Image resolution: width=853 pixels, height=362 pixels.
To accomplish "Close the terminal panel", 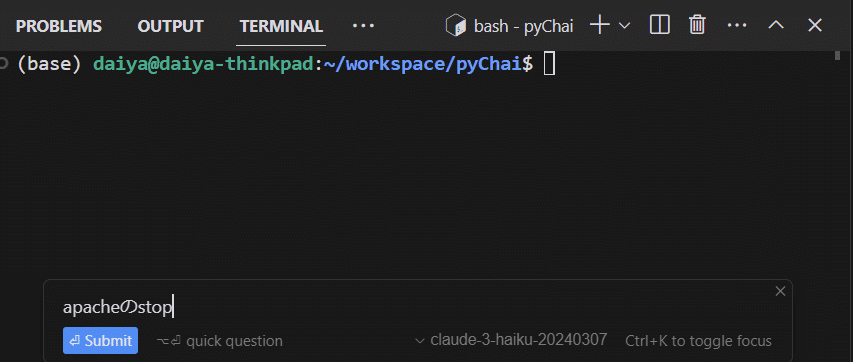I will click(814, 25).
